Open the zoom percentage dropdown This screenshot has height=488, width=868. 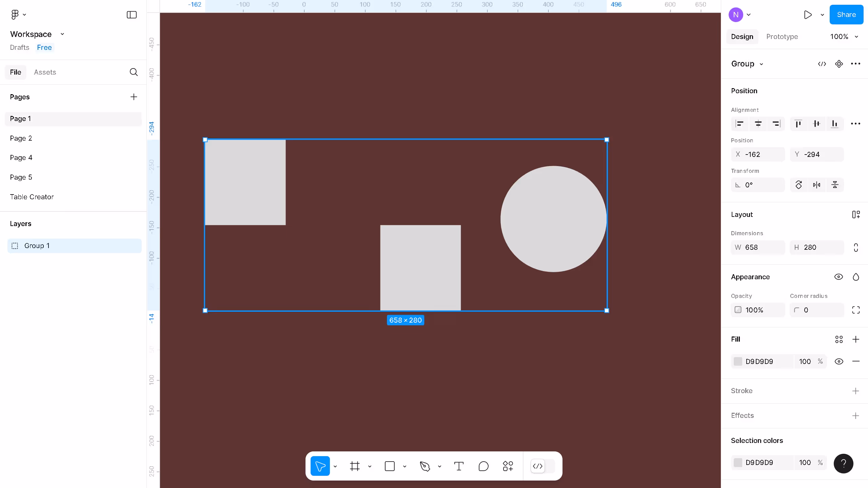[x=844, y=37]
